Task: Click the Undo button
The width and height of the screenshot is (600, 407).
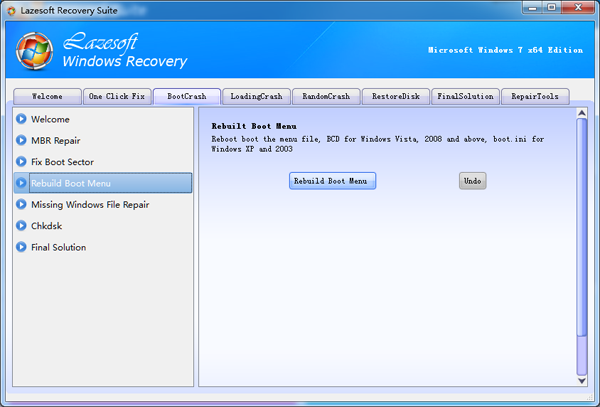Action: 473,181
